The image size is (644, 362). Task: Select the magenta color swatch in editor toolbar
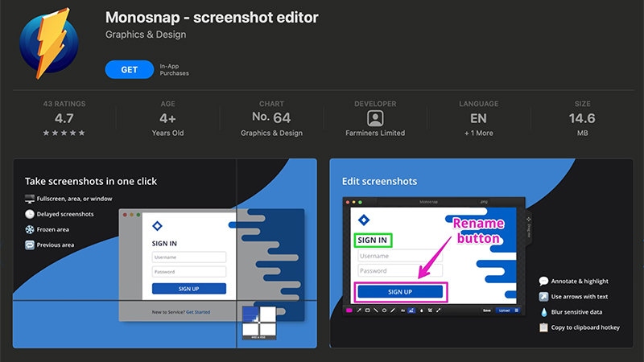(x=349, y=311)
